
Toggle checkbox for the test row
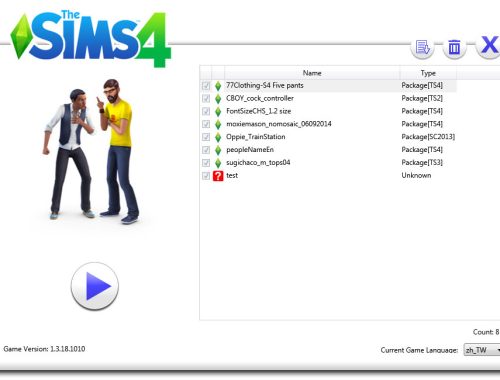pyautogui.click(x=206, y=176)
